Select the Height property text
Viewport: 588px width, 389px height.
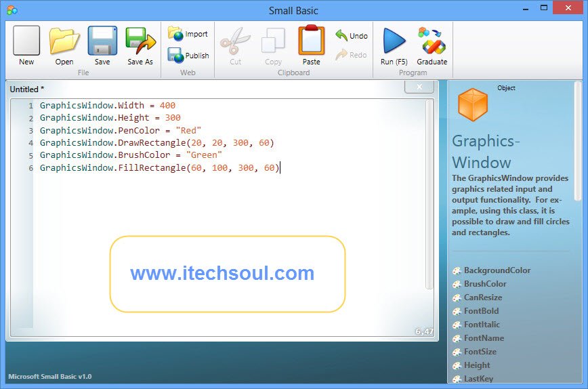pos(477,365)
